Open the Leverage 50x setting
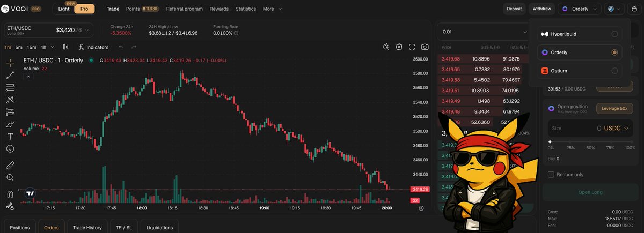Image resolution: width=644 pixels, height=233 pixels. (614, 108)
